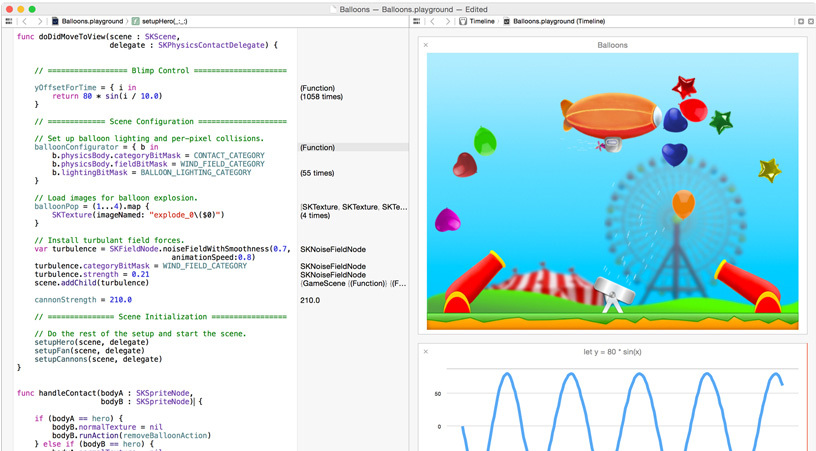
Task: Close the Balloons timeline view
Action: point(426,45)
